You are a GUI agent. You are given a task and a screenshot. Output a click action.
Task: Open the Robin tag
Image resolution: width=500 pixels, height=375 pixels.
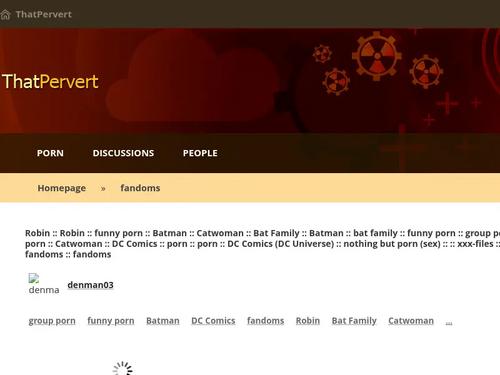click(308, 321)
